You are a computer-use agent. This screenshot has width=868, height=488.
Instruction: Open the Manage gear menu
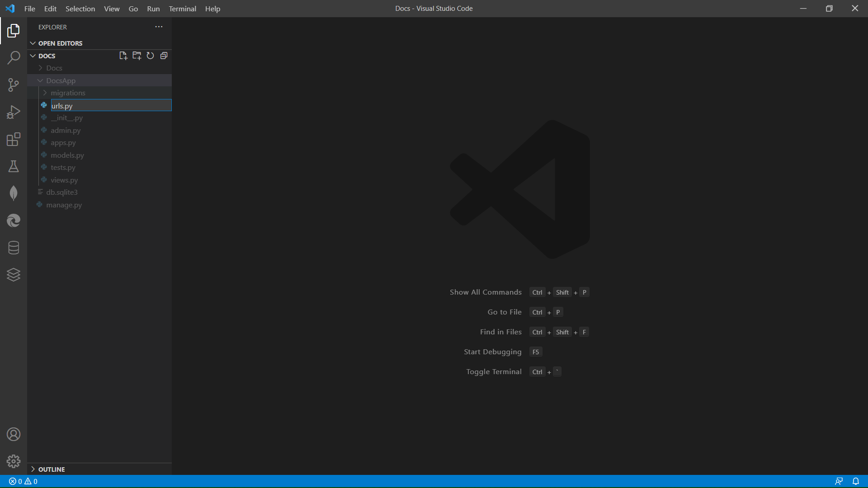click(14, 461)
